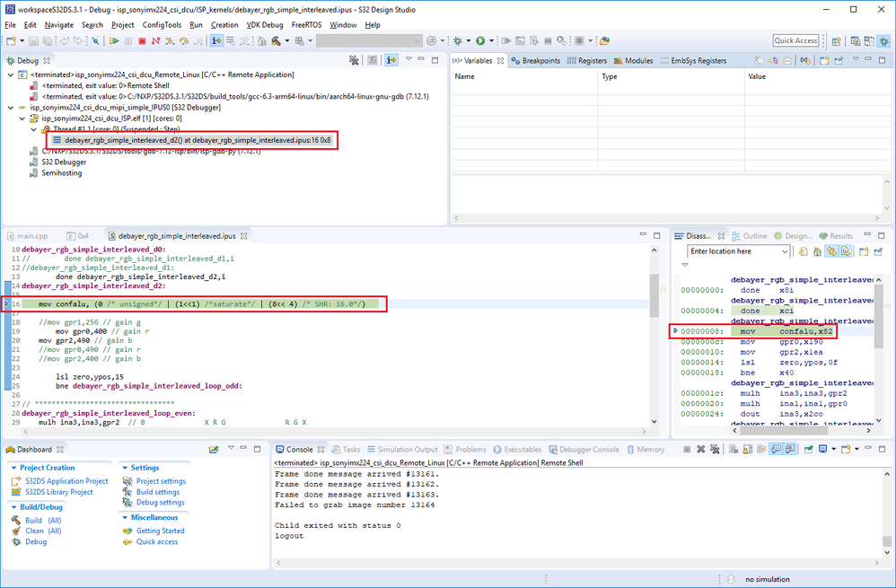The image size is (896, 588).
Task: Click the Enter location here combo box
Action: tap(738, 251)
